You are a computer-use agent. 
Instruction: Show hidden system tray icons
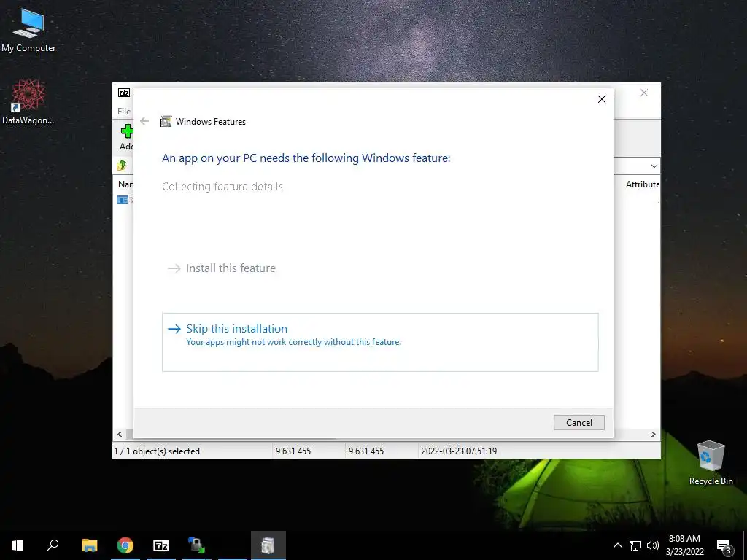(617, 545)
